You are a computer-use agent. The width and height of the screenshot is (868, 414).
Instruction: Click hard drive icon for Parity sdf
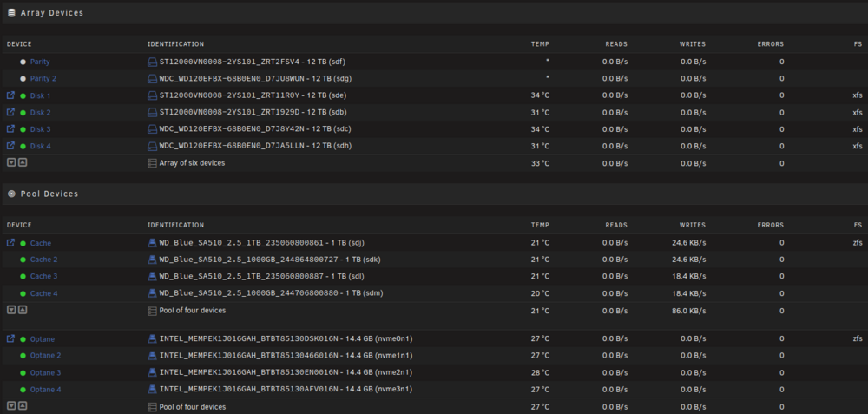click(x=152, y=62)
